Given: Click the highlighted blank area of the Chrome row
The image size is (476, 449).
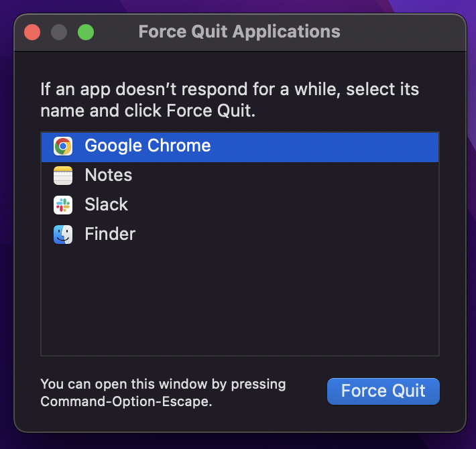Looking at the screenshot, I should (322, 146).
